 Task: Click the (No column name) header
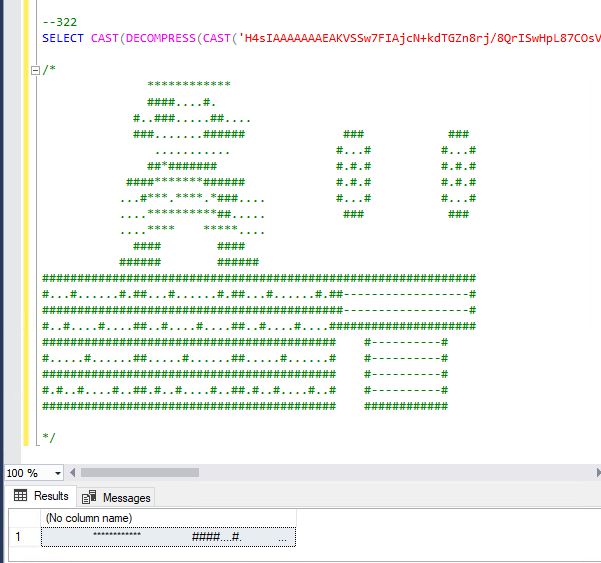pos(168,518)
